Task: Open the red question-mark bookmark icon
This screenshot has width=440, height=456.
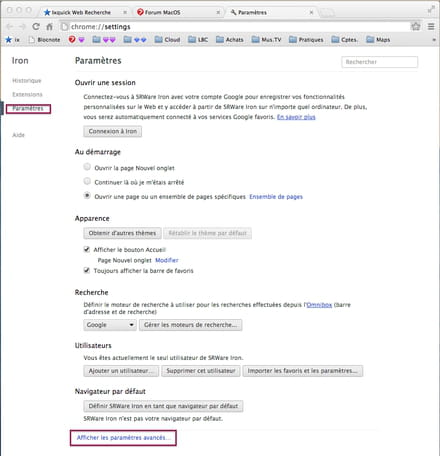Action: click(72, 40)
